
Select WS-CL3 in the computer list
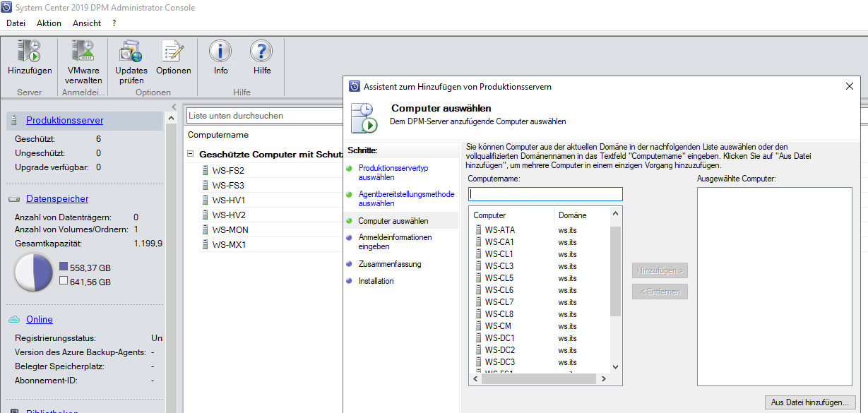pos(499,266)
